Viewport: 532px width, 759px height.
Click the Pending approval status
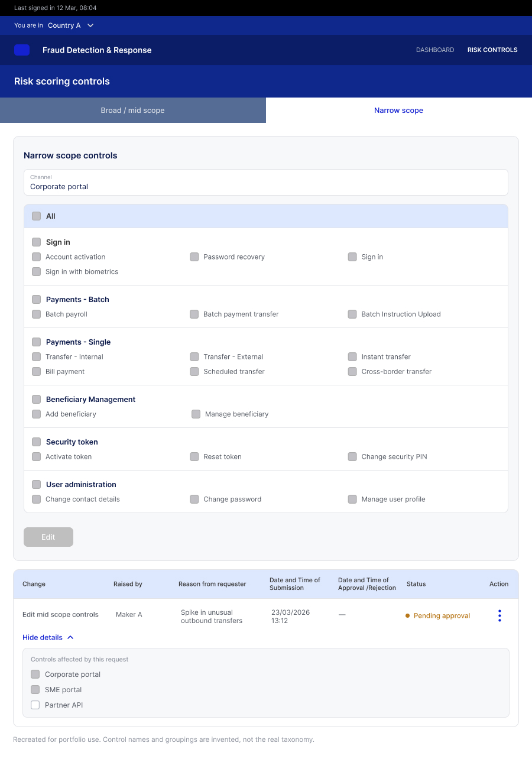438,616
